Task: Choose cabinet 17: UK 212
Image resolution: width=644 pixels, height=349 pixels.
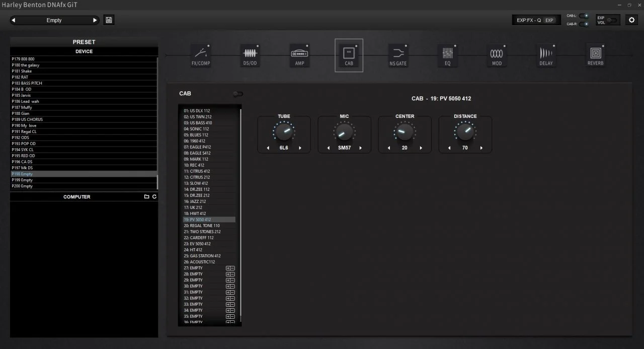Action: [209, 207]
